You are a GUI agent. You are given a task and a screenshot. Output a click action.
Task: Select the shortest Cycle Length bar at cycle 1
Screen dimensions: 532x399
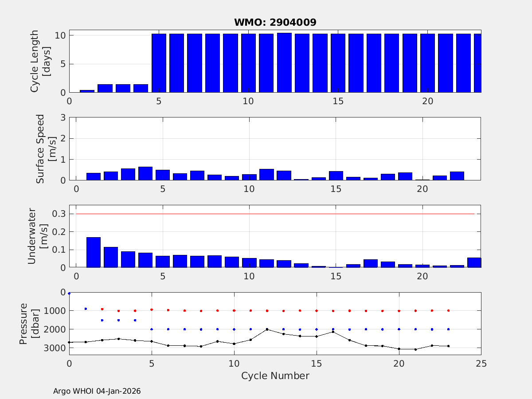[87, 91]
